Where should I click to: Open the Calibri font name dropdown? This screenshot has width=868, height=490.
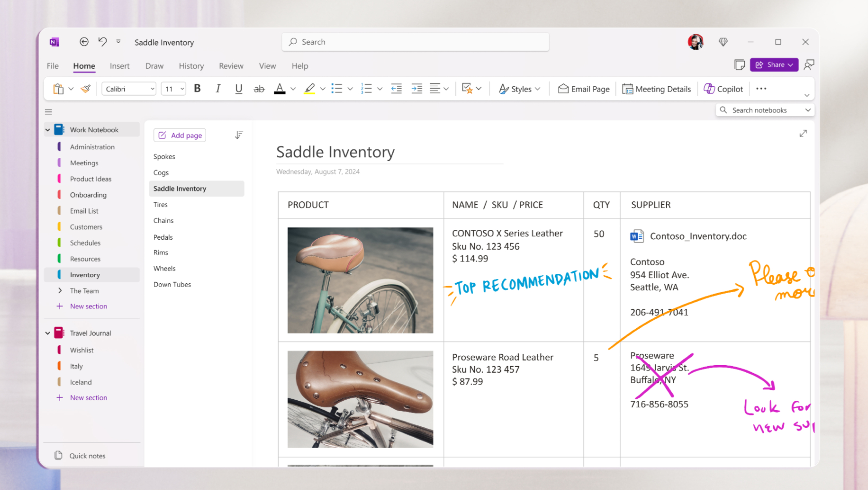(x=129, y=89)
